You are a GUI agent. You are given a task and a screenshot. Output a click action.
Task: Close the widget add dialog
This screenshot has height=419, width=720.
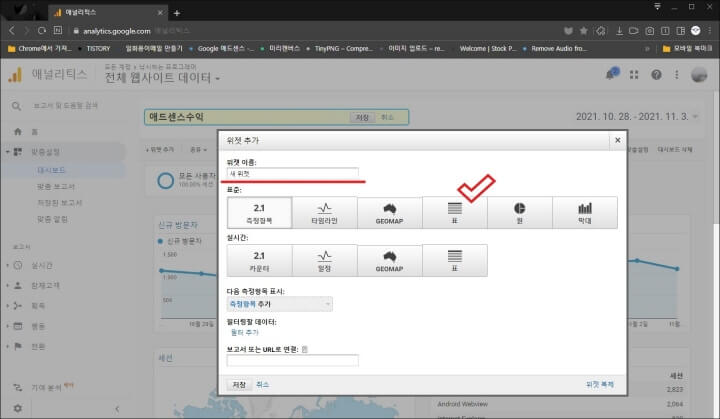(x=618, y=140)
